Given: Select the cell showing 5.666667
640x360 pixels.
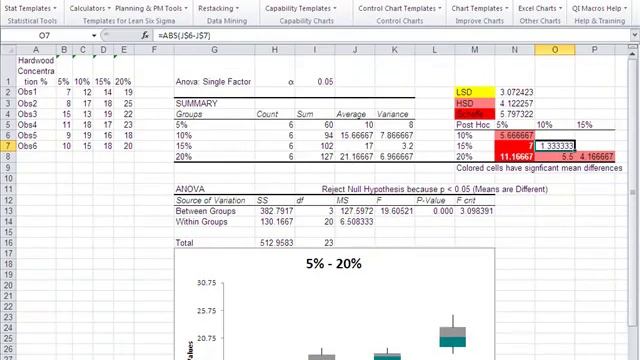Looking at the screenshot, I should (x=515, y=135).
